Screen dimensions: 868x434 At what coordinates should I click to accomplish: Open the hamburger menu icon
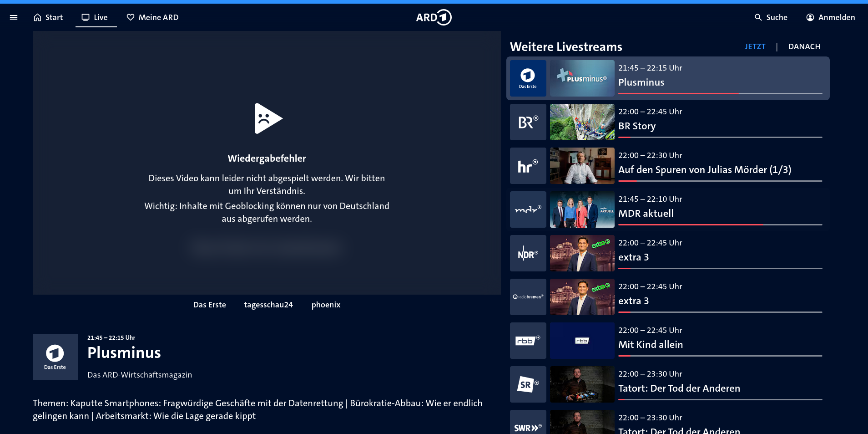click(x=14, y=17)
